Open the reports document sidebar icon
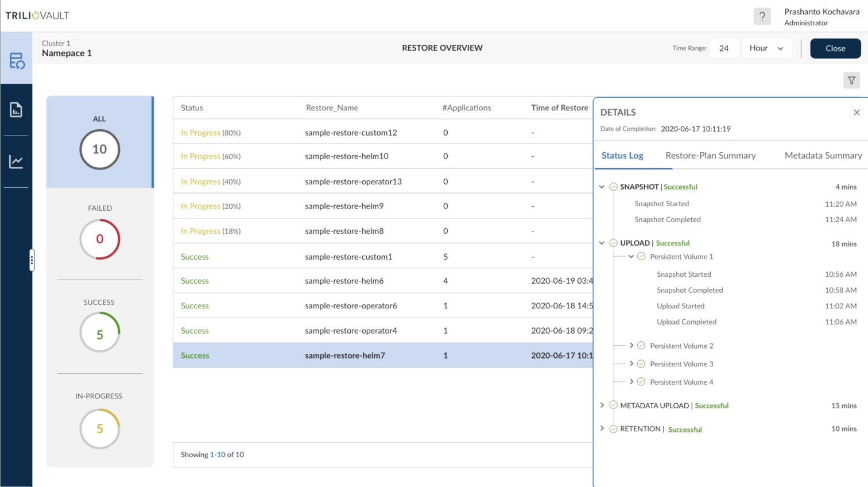 click(x=16, y=110)
